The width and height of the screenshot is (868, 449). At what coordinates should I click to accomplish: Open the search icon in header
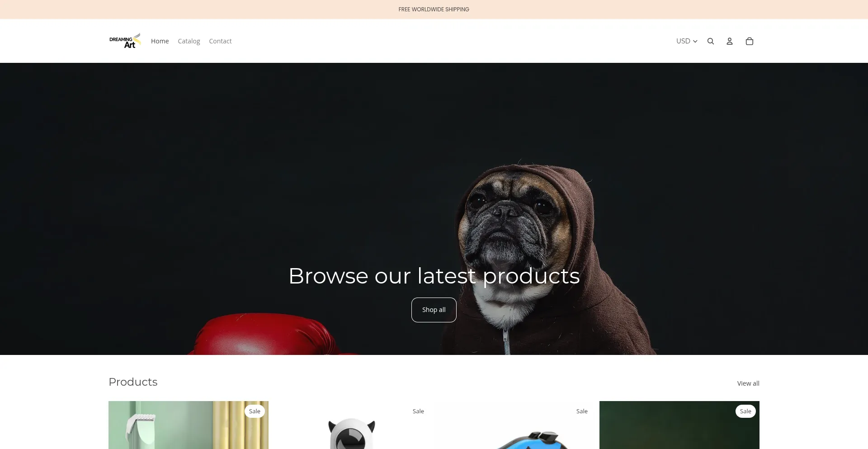[x=711, y=41]
